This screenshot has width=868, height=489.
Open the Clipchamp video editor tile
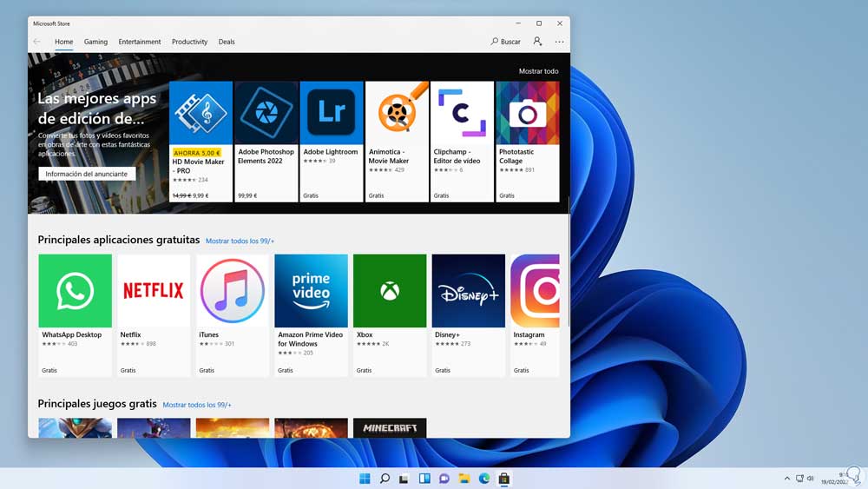(x=462, y=142)
